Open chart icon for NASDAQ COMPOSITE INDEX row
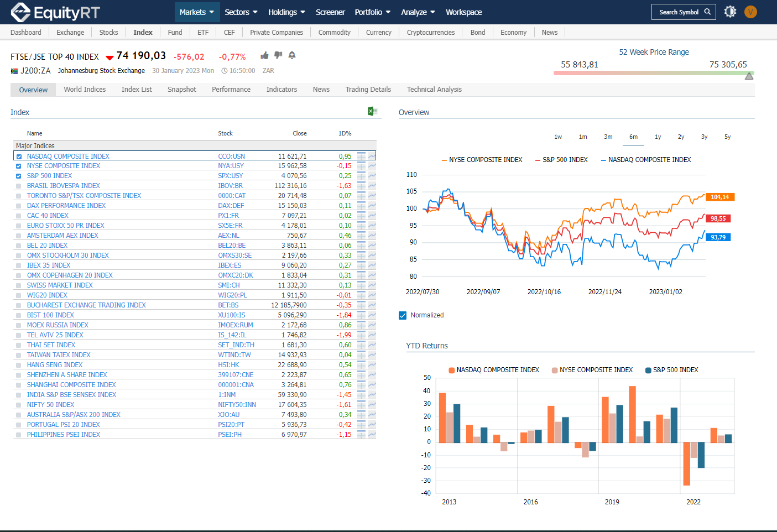This screenshot has width=777, height=532. pyautogui.click(x=372, y=156)
